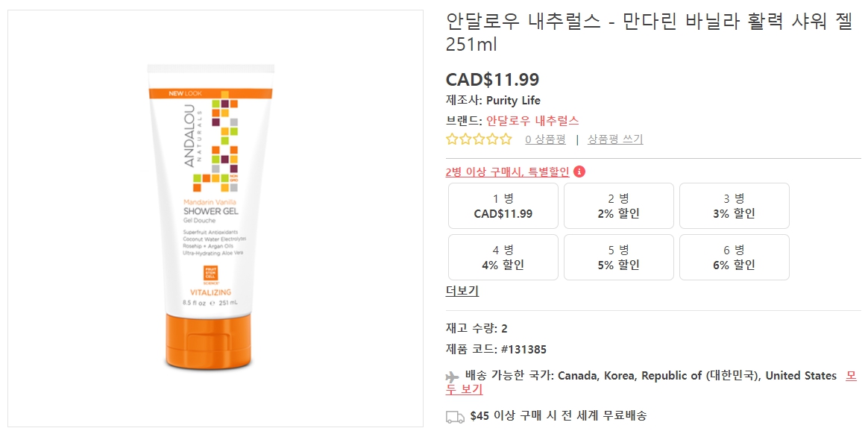Select the 2 병 2% 할인 option
The image size is (868, 431).
coord(618,206)
